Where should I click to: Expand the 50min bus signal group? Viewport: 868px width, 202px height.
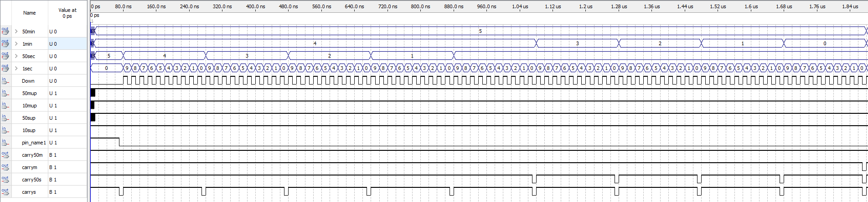click(x=16, y=32)
